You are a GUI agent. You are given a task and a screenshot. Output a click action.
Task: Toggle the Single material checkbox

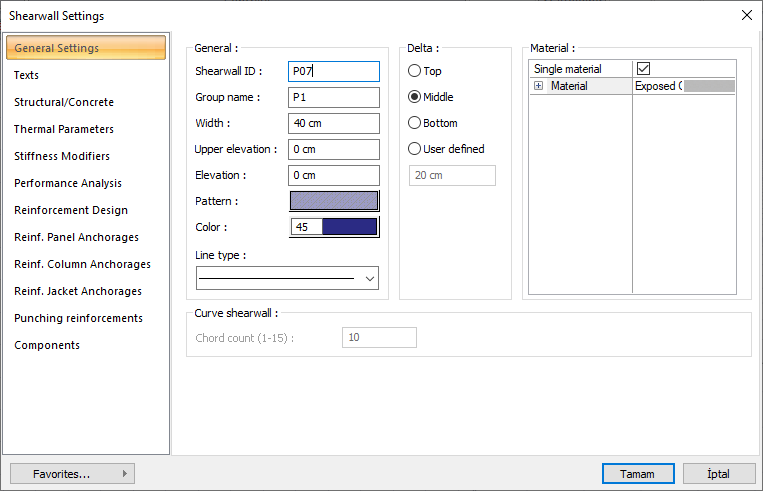point(643,69)
